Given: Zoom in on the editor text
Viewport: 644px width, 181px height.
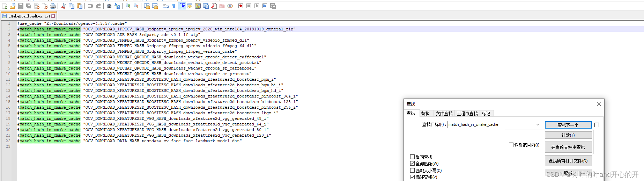Looking at the screenshot, I should click(128, 6).
